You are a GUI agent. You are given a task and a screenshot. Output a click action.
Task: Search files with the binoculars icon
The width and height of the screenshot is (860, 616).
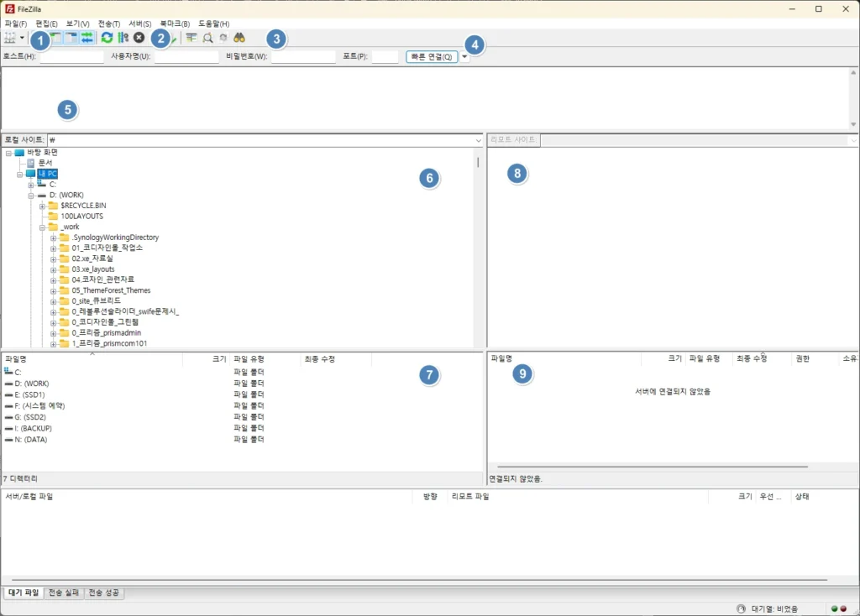[x=239, y=38]
